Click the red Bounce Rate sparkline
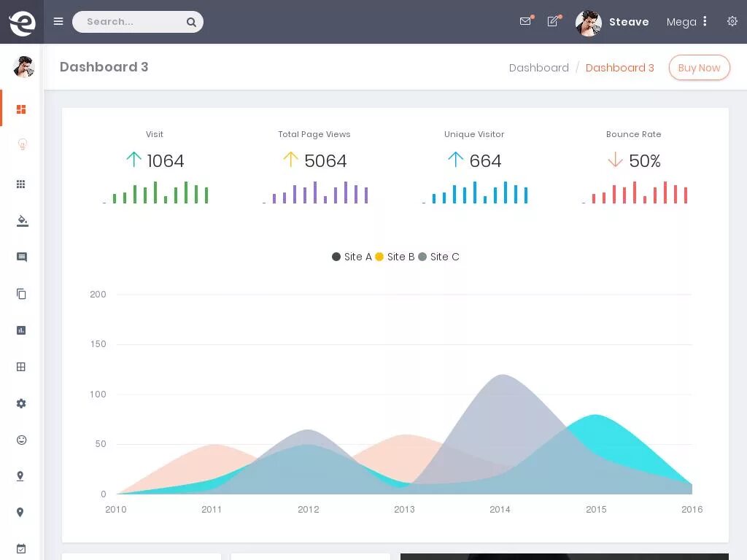The height and width of the screenshot is (560, 747). [635, 192]
